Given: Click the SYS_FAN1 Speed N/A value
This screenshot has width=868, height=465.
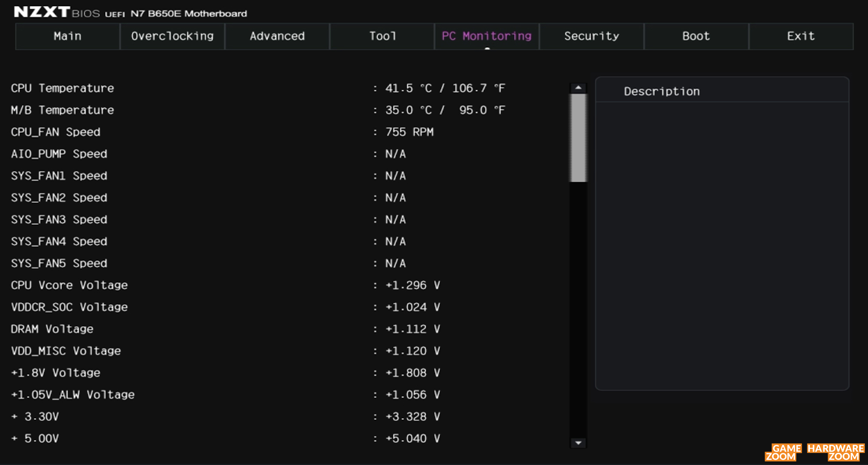Looking at the screenshot, I should (x=396, y=176).
